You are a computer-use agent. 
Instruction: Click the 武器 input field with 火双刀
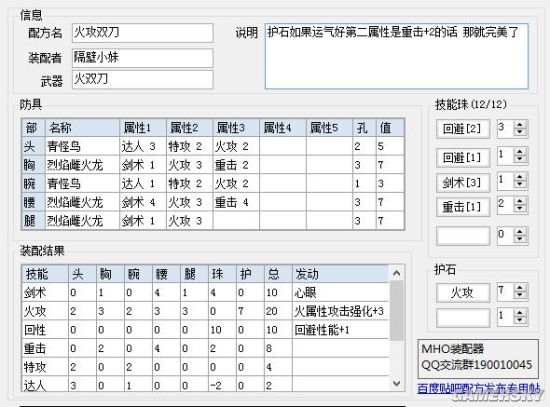[142, 80]
